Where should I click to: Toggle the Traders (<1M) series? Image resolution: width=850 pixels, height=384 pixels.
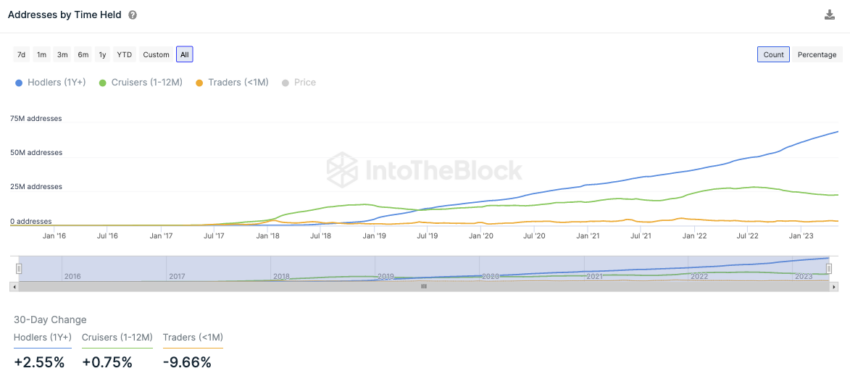click(231, 83)
